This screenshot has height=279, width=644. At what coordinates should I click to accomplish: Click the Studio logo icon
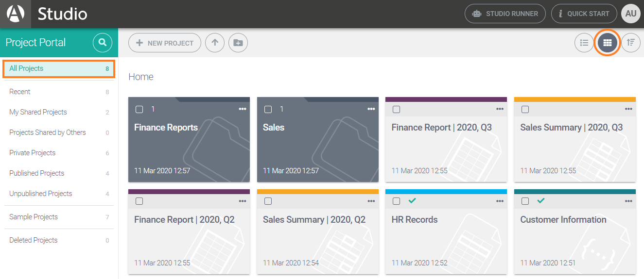(x=16, y=14)
